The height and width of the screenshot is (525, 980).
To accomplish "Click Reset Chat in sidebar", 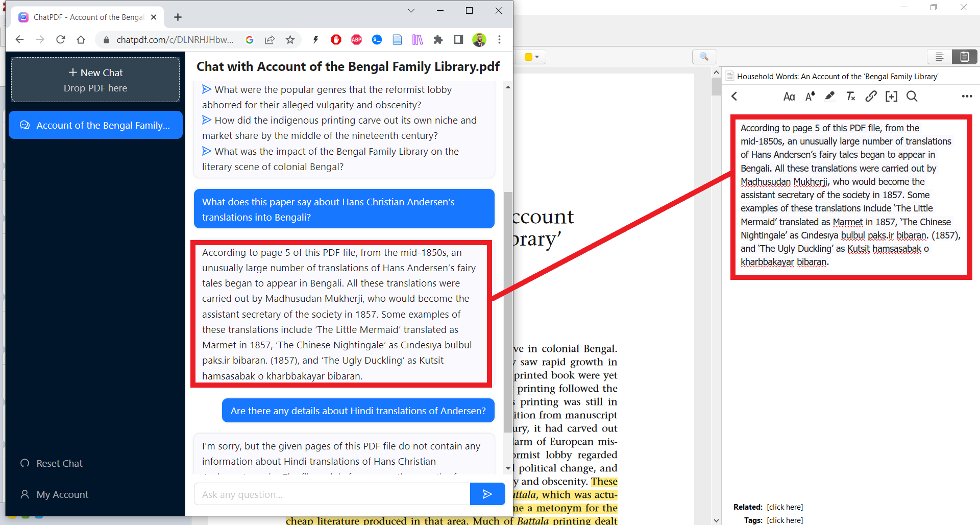I will pos(51,464).
